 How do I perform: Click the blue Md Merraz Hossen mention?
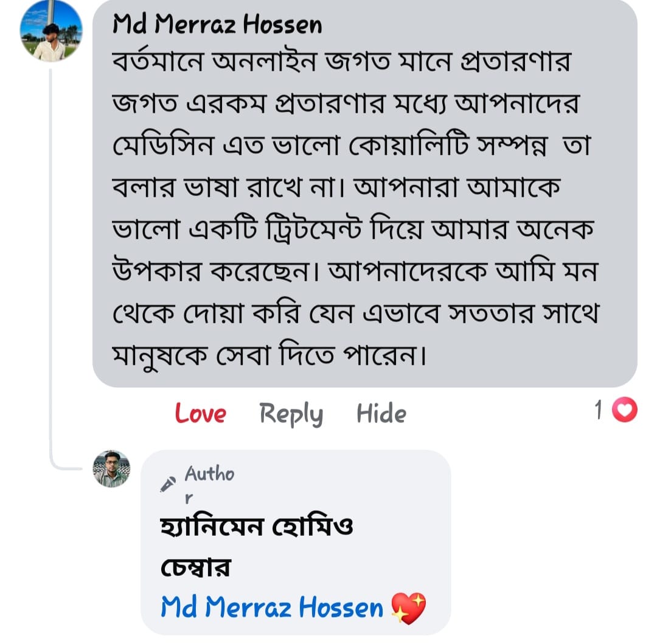(x=272, y=607)
